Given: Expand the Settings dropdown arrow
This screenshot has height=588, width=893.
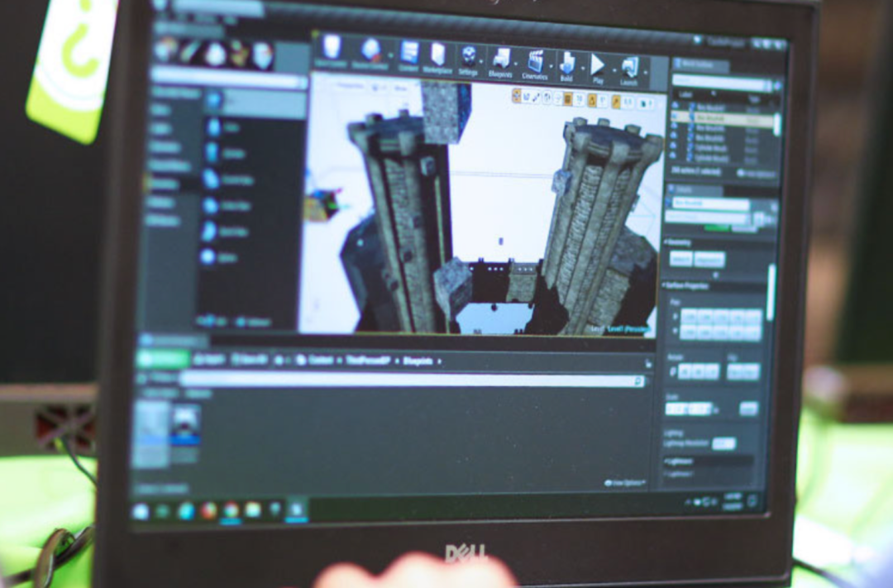Looking at the screenshot, I should tap(482, 61).
